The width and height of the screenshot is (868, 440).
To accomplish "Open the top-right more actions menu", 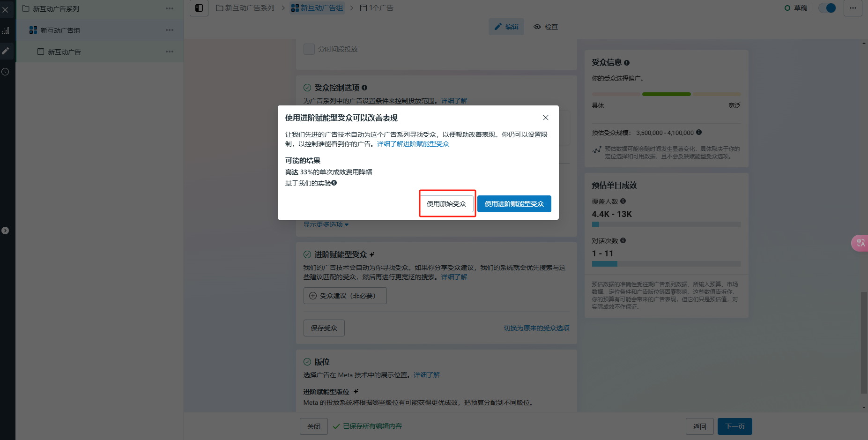I will (x=853, y=8).
